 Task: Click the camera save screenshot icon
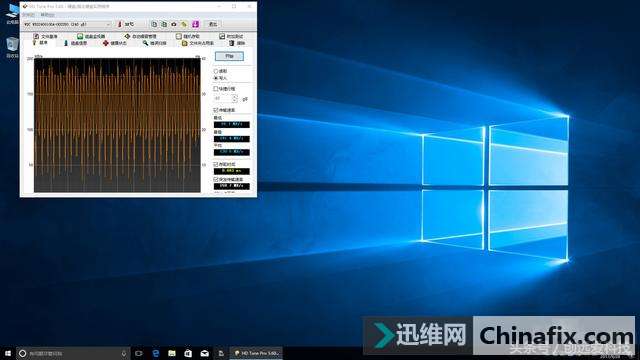(174, 24)
